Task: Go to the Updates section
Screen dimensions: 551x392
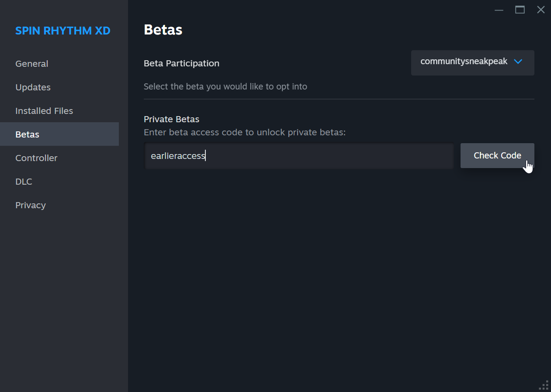Action: 59,87
